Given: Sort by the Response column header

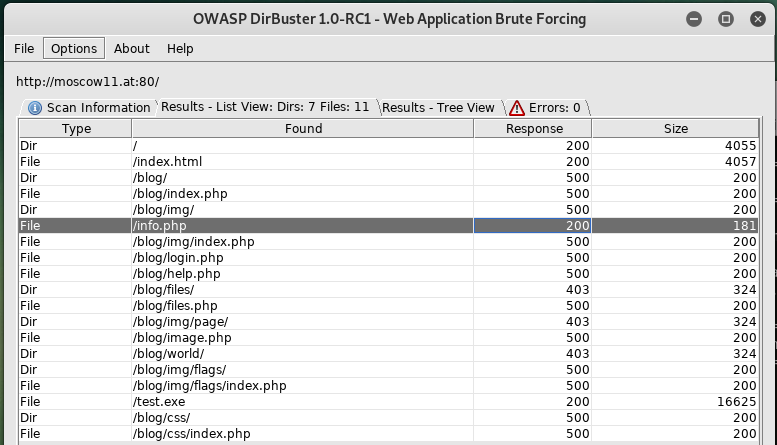Looking at the screenshot, I should [533, 128].
